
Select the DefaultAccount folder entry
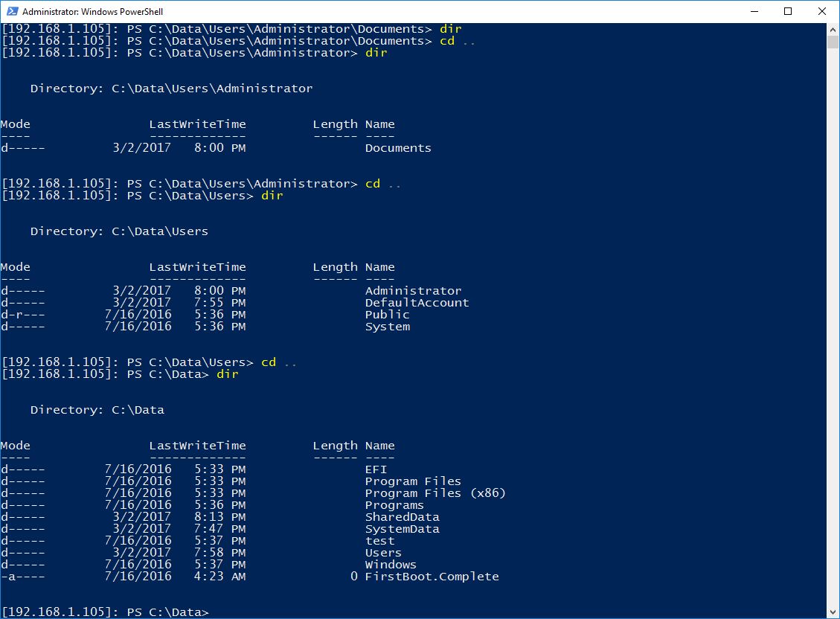pos(417,303)
